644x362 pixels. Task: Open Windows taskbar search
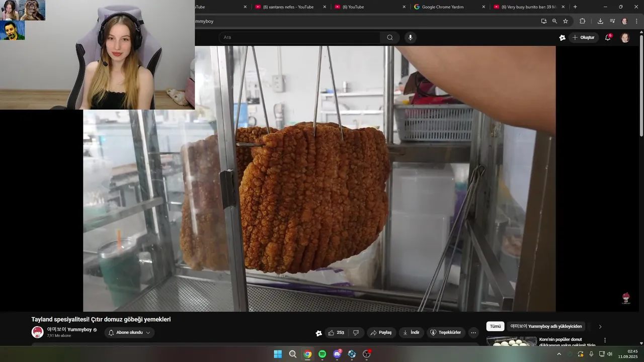(x=292, y=354)
